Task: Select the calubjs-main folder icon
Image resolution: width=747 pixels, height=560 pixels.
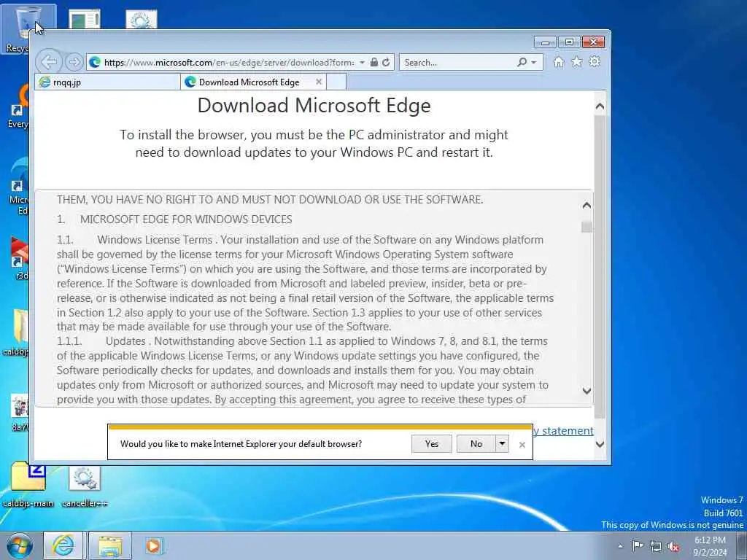Action: (28, 485)
